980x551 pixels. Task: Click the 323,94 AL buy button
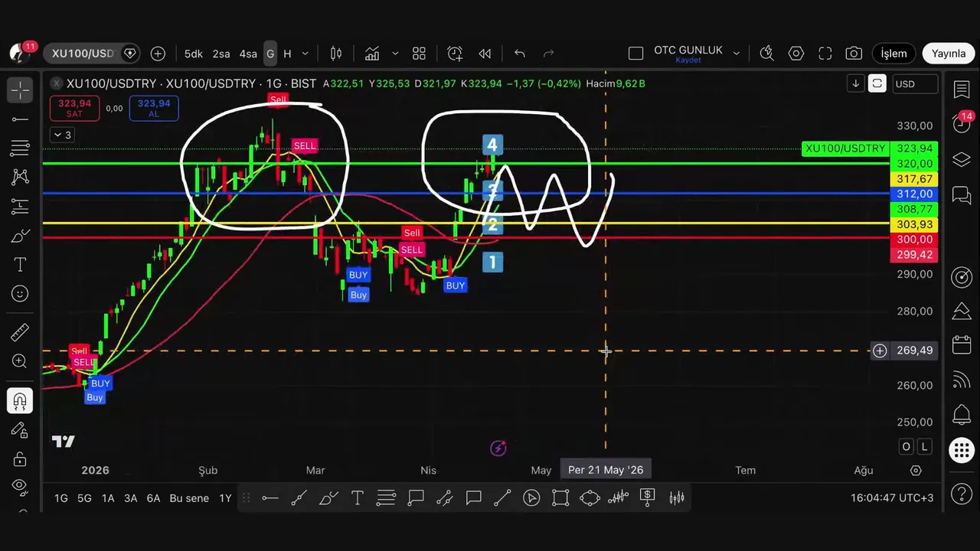coord(154,108)
